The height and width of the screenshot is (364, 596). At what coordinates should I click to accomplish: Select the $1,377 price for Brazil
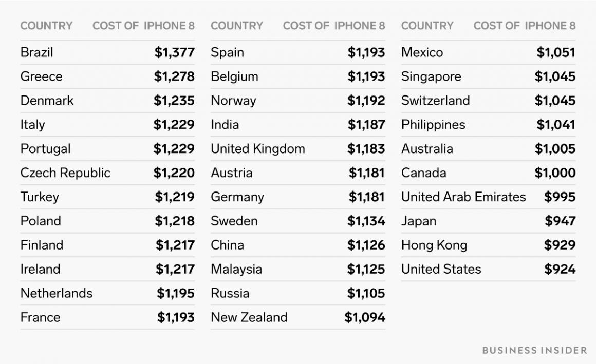174,52
